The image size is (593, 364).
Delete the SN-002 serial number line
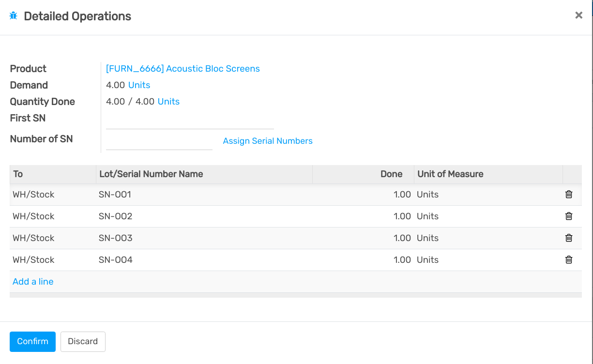(x=569, y=216)
